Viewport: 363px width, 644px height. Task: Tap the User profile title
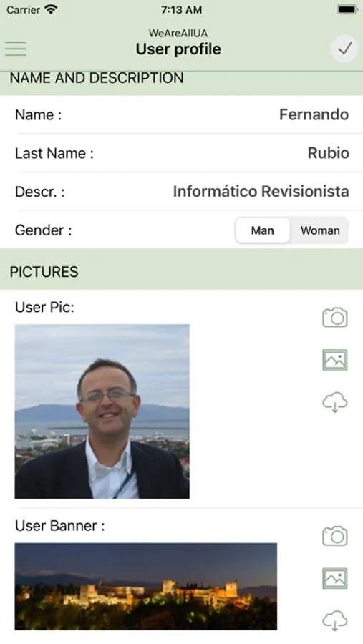pos(178,49)
